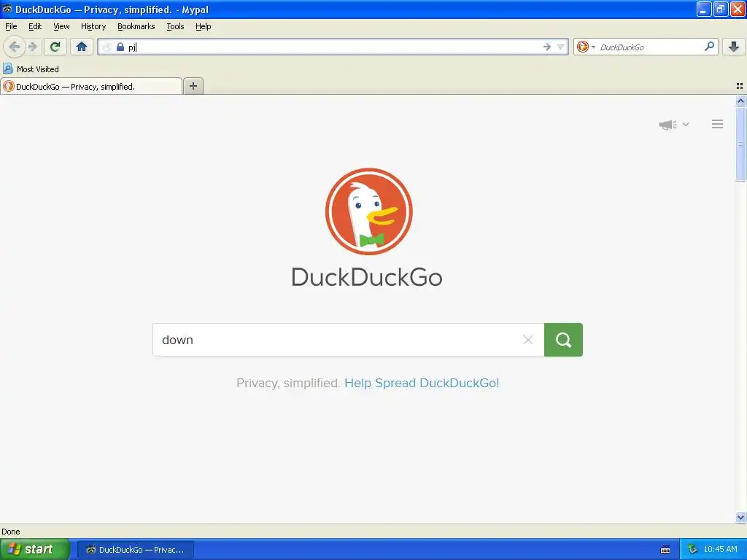Expand the chevron next to the megaphone
This screenshot has height=560, width=747.
[686, 124]
